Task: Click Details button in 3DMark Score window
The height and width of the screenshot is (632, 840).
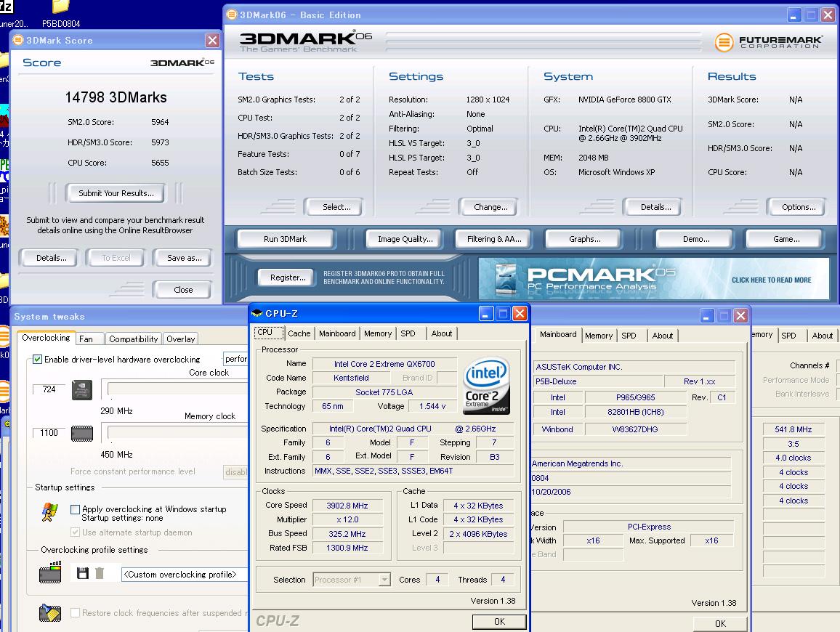Action: [x=52, y=258]
